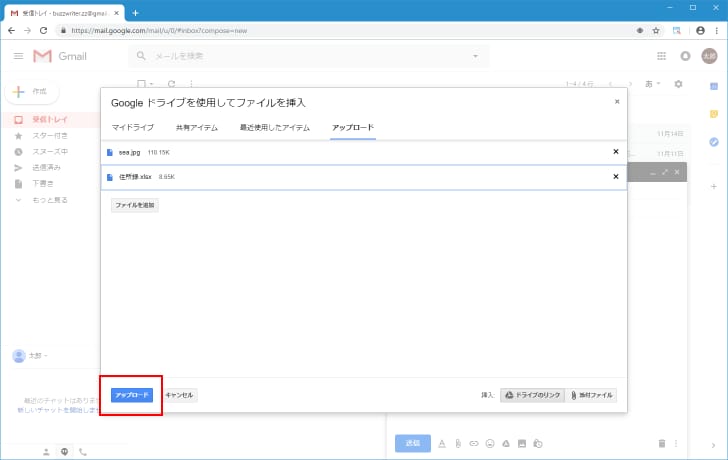Open Calendar side panel icon
The height and width of the screenshot is (460, 728).
[x=714, y=86]
